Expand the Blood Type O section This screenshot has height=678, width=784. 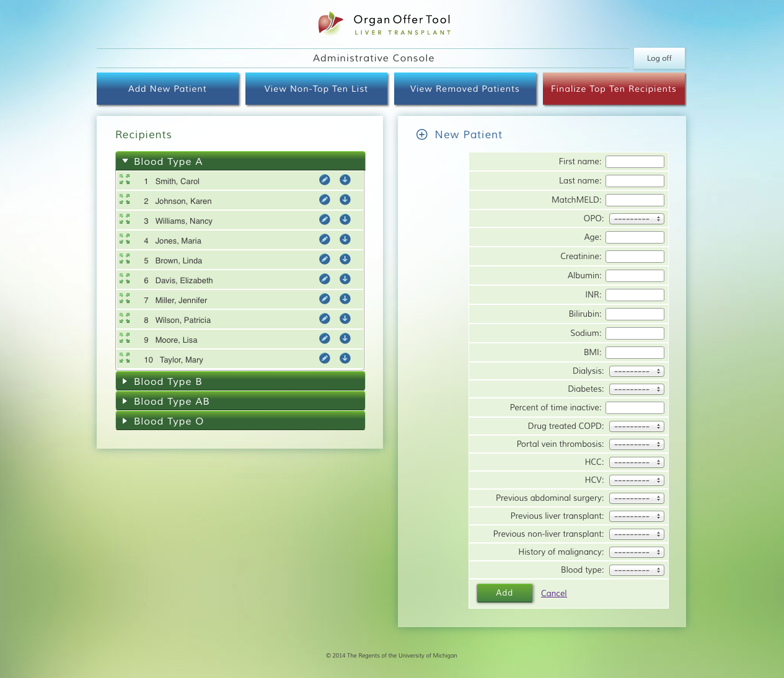click(x=240, y=421)
